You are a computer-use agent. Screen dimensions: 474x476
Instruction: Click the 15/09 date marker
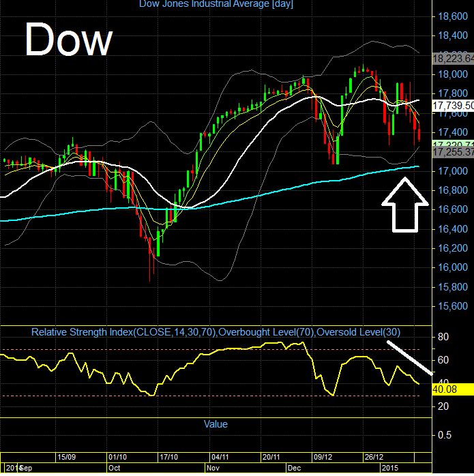pyautogui.click(x=67, y=457)
